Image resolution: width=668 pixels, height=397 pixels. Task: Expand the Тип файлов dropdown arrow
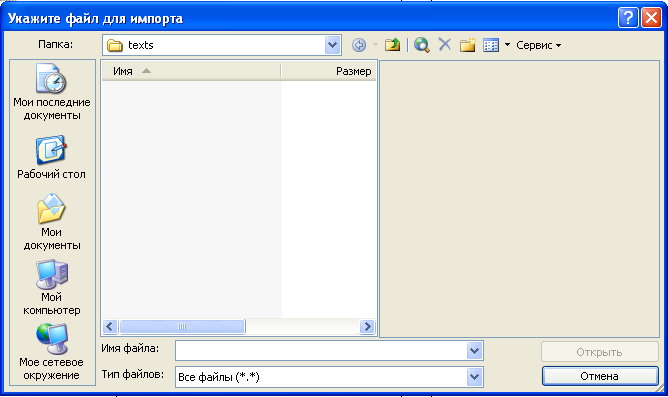point(474,377)
